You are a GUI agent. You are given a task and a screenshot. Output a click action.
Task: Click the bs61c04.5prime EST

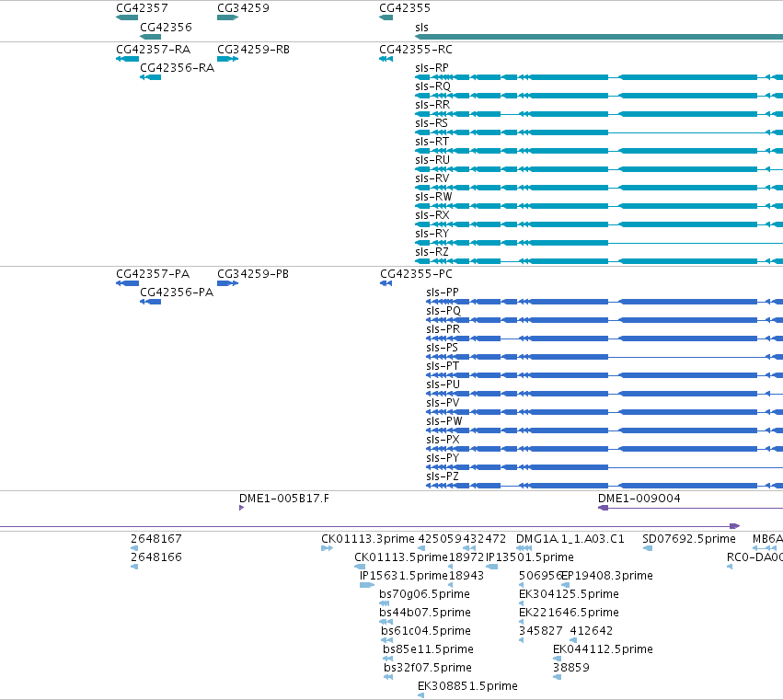(x=387, y=640)
